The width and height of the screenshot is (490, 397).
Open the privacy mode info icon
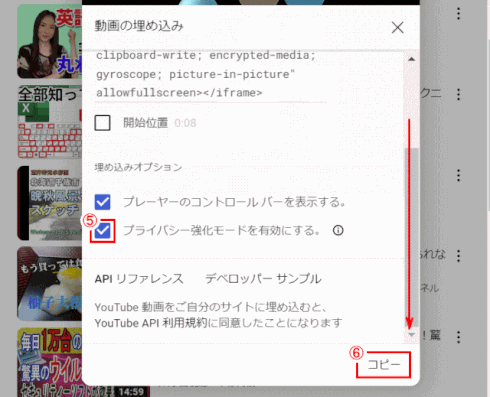[x=338, y=230]
